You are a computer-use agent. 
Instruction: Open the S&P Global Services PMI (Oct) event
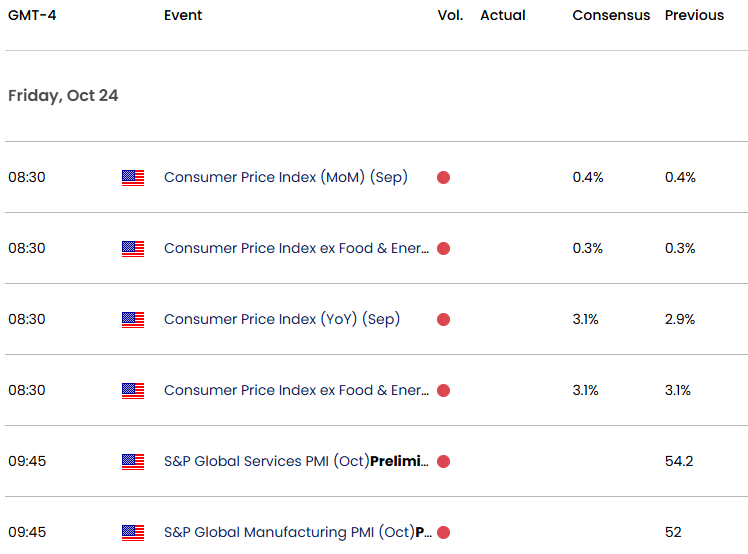click(x=296, y=461)
